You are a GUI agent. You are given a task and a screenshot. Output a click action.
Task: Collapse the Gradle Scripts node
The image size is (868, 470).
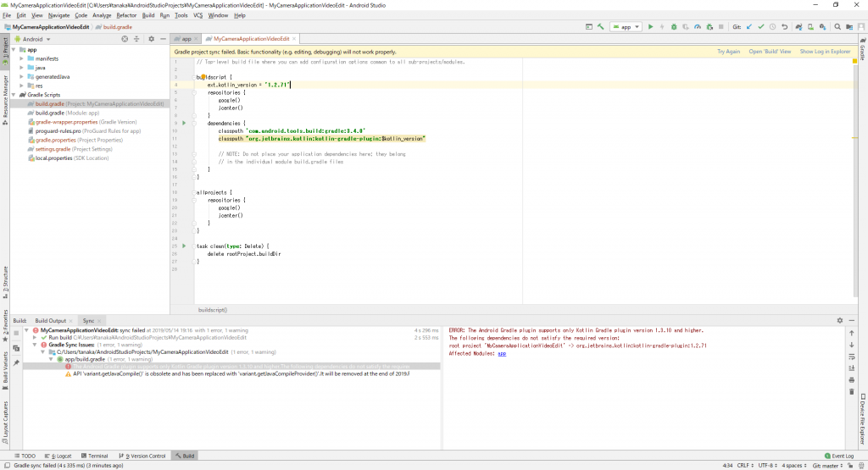tap(14, 95)
